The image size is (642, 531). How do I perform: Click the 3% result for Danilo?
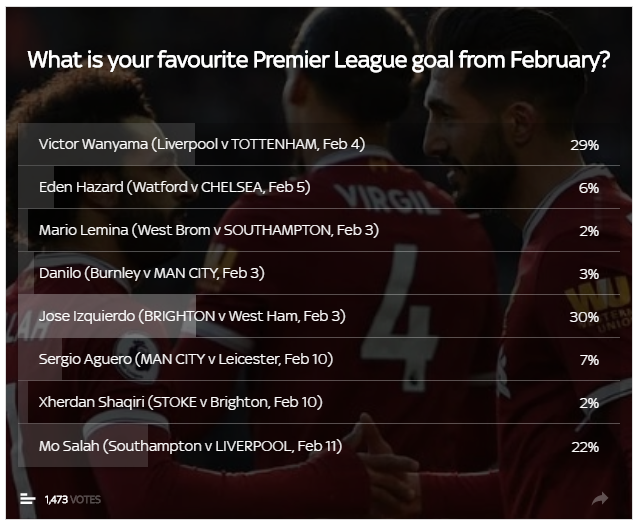(x=589, y=274)
